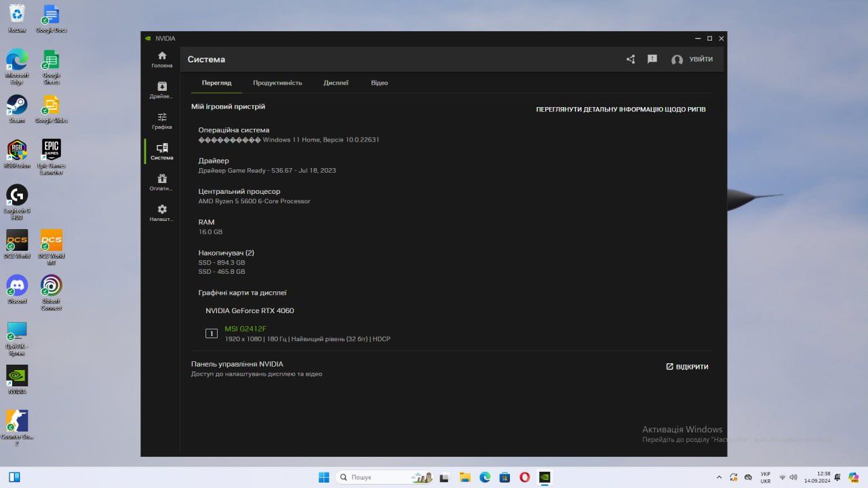The height and width of the screenshot is (488, 868).
Task: Click the УКР language indicator in the tray
Action: [766, 477]
